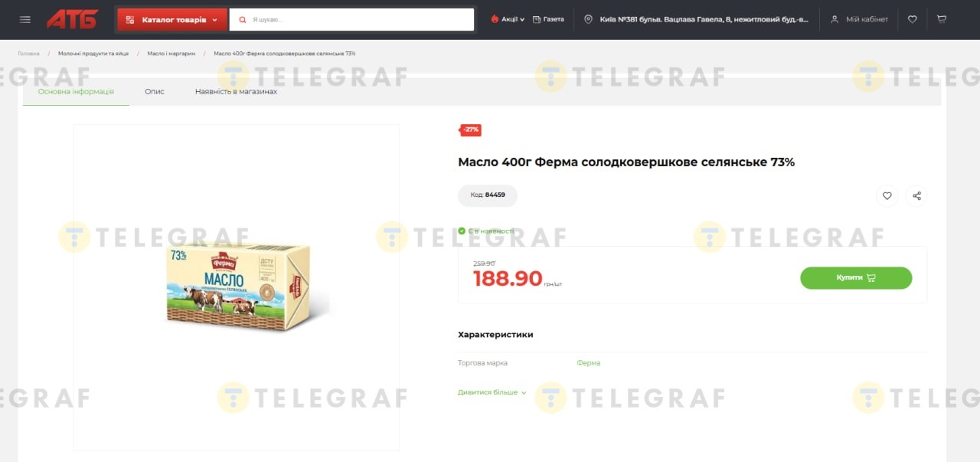The width and height of the screenshot is (980, 462).
Task: Switch to the Опис tab
Action: click(x=155, y=91)
